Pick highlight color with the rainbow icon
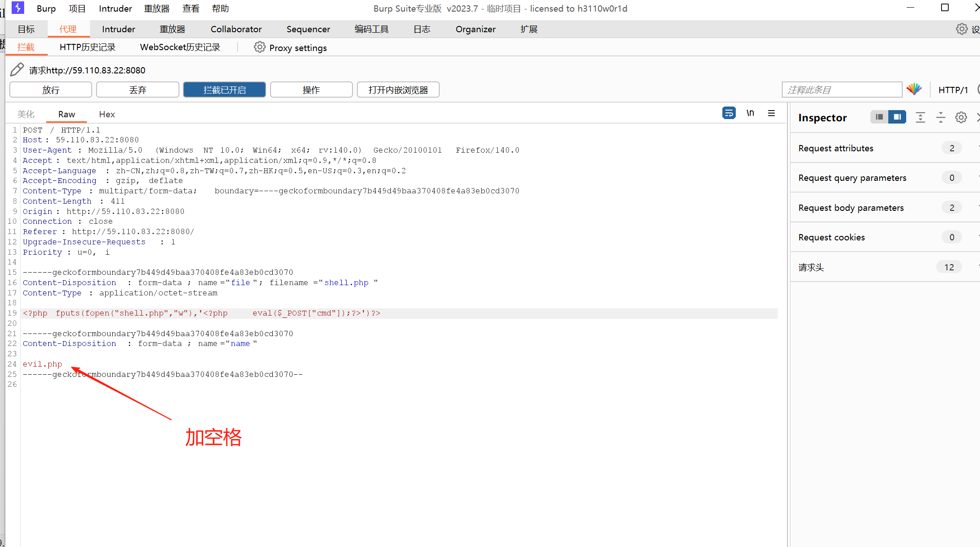The height and width of the screenshot is (547, 980). coord(914,90)
